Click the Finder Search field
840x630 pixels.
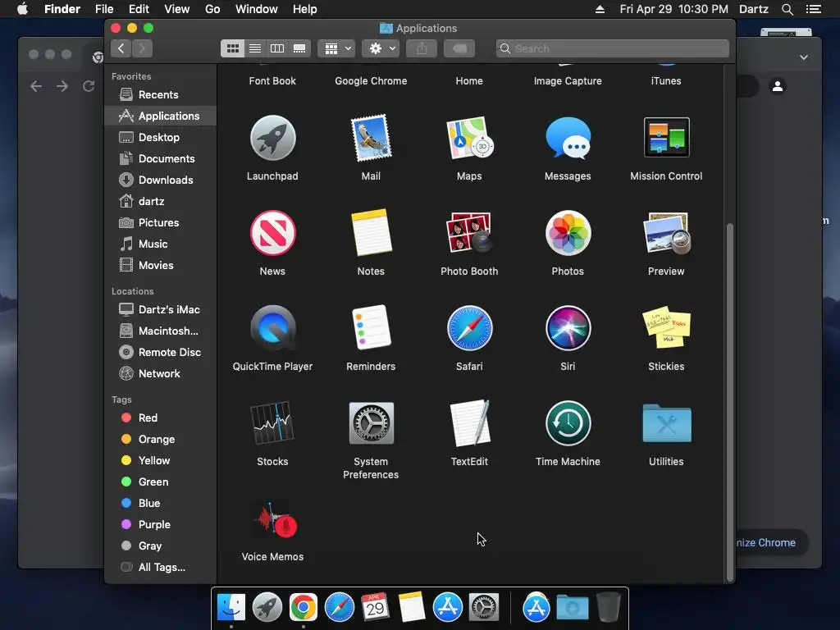[x=612, y=48]
